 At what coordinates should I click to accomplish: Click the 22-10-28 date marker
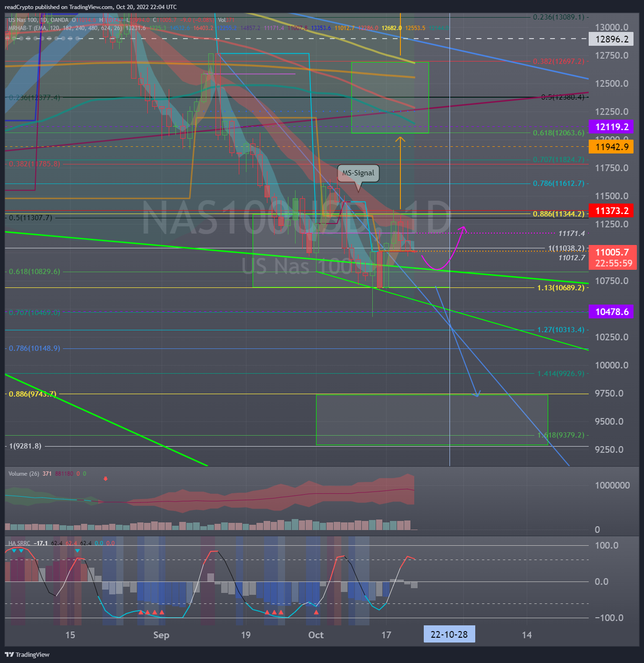point(450,635)
